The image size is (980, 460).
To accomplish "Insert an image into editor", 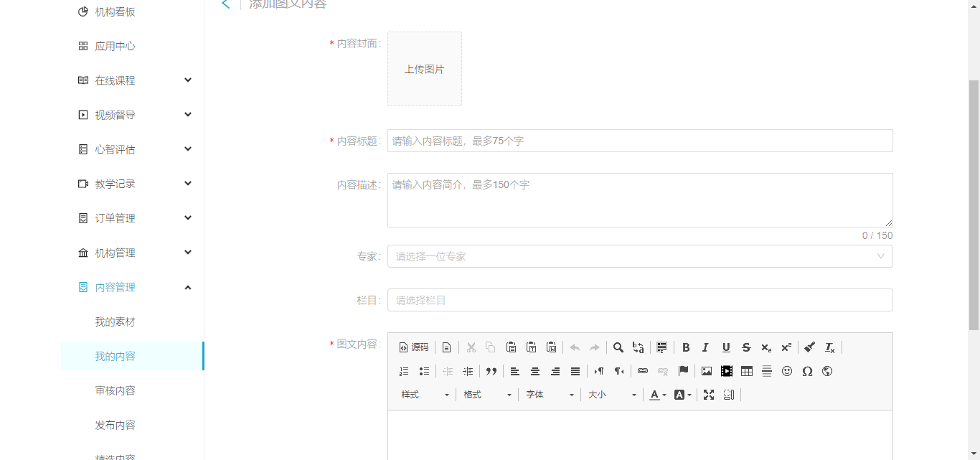I will [707, 371].
